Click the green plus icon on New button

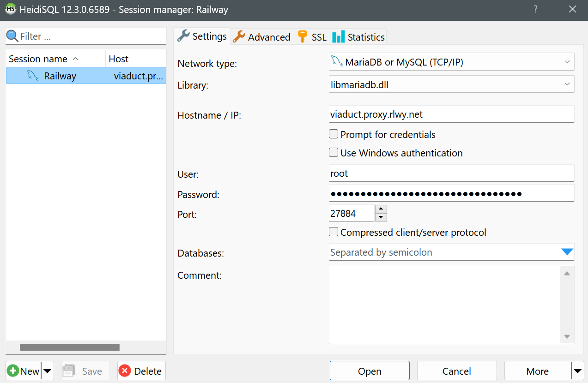[13, 371]
